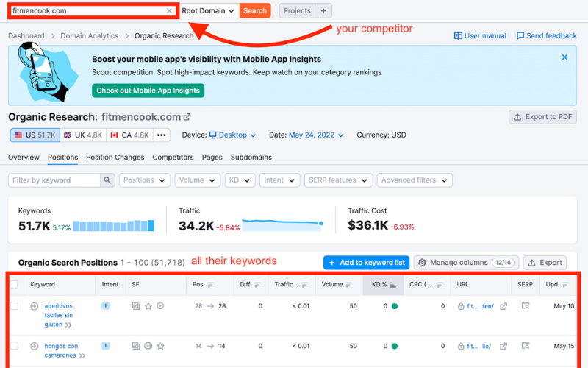Open the Advanced filters dropdown
This screenshot has width=588, height=368.
pyautogui.click(x=415, y=180)
